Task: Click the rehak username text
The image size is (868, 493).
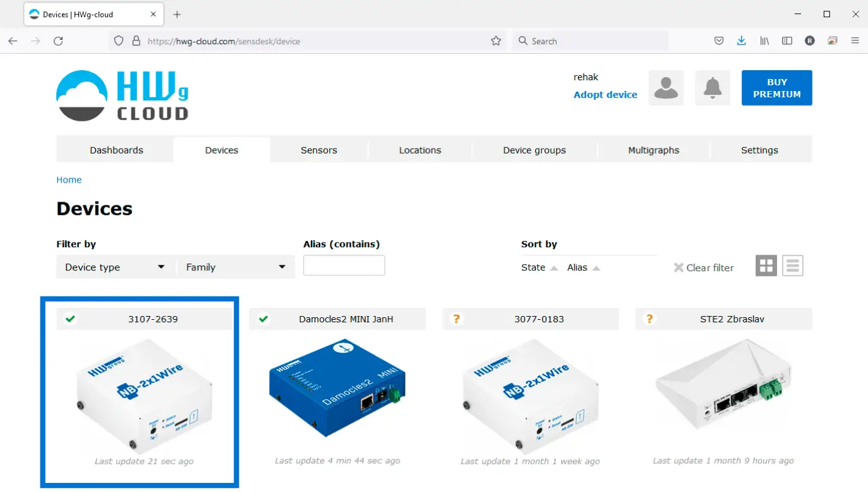Action: click(x=586, y=77)
